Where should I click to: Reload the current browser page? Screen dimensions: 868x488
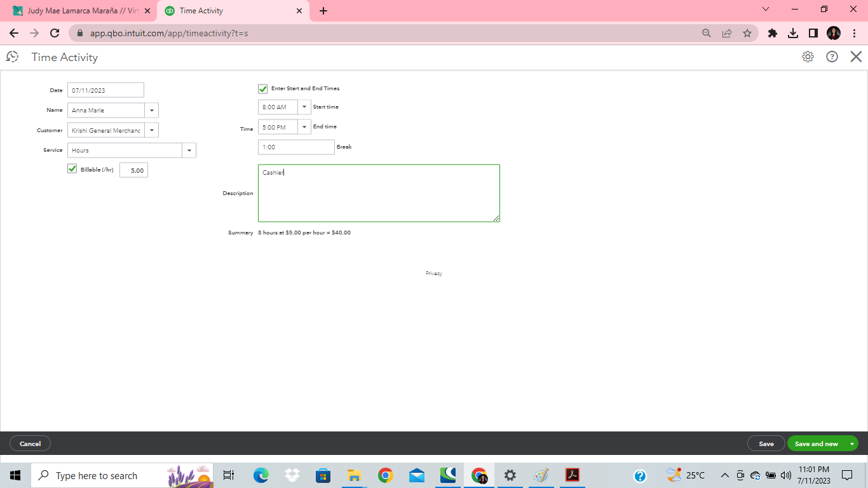55,33
